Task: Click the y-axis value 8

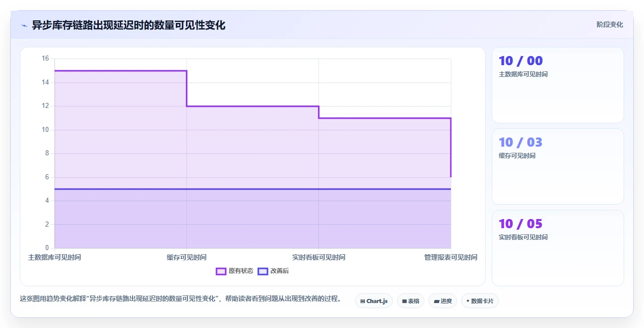Action: click(47, 153)
